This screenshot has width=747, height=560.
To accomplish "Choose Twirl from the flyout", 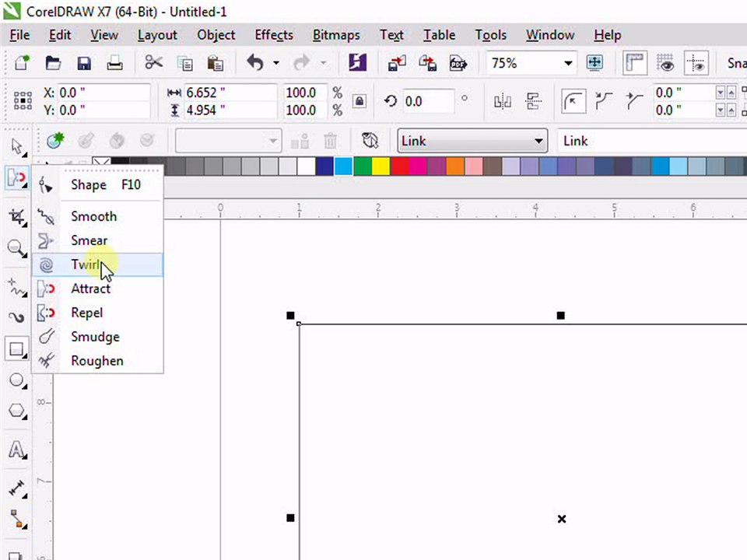I will pos(98,264).
